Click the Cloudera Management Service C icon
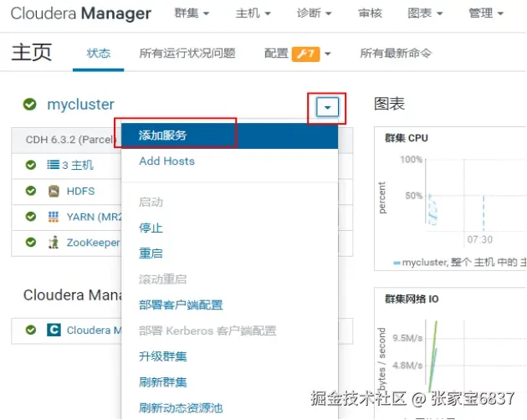Viewport: 527px width, 420px height. click(x=54, y=330)
